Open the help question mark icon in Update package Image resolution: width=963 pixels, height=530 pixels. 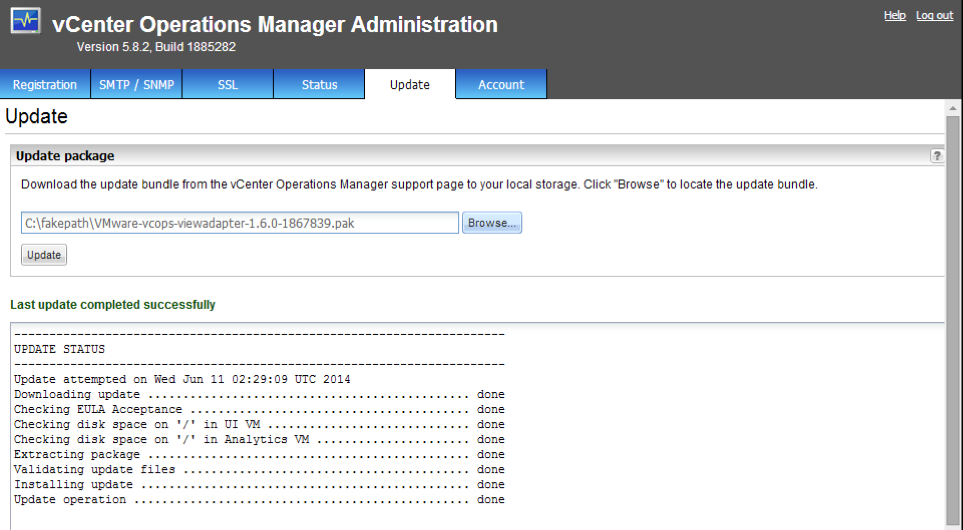pyautogui.click(x=937, y=156)
